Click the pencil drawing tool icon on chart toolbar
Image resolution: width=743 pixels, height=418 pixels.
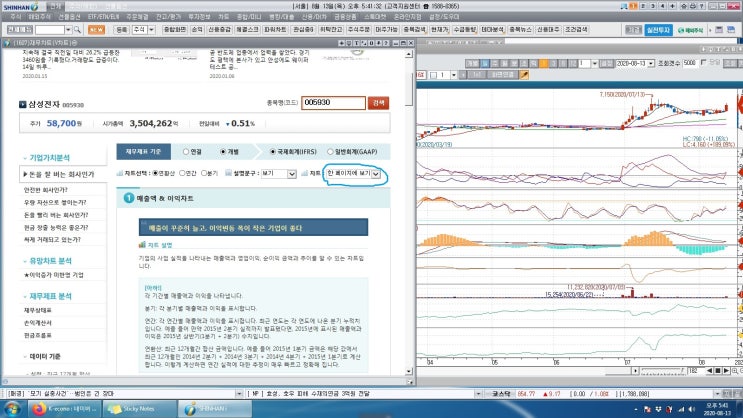point(524,74)
